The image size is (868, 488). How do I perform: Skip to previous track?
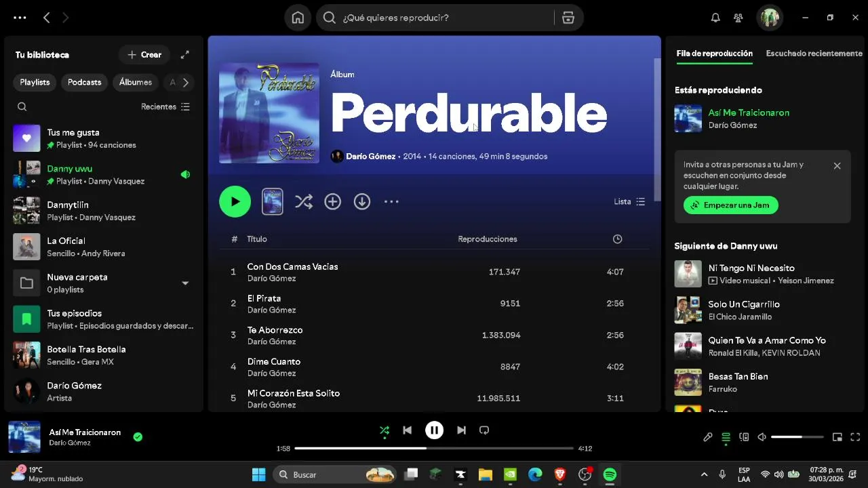click(x=407, y=430)
